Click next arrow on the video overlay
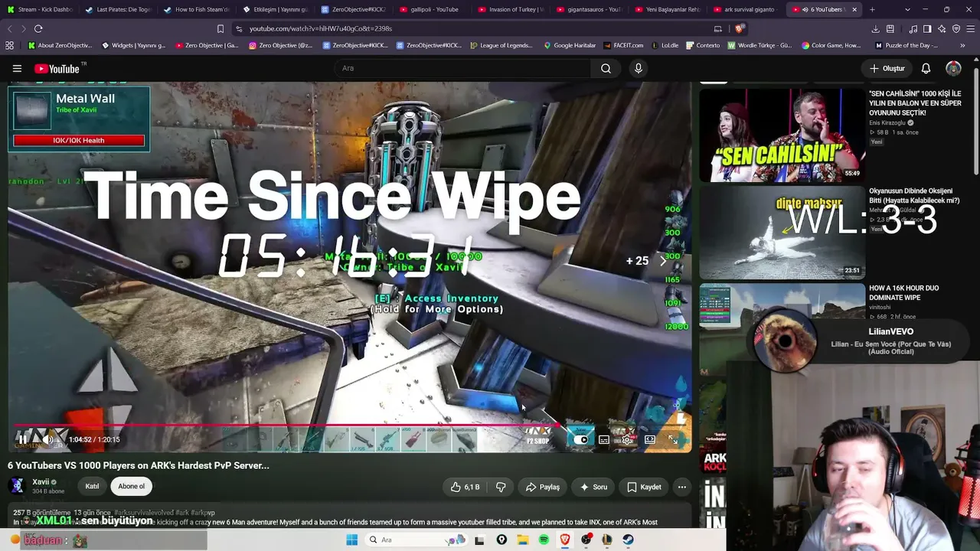The image size is (980, 551). tap(663, 261)
